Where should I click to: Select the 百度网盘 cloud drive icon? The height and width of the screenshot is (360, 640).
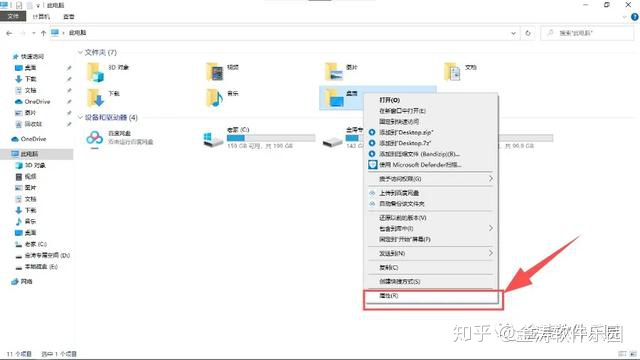95,138
